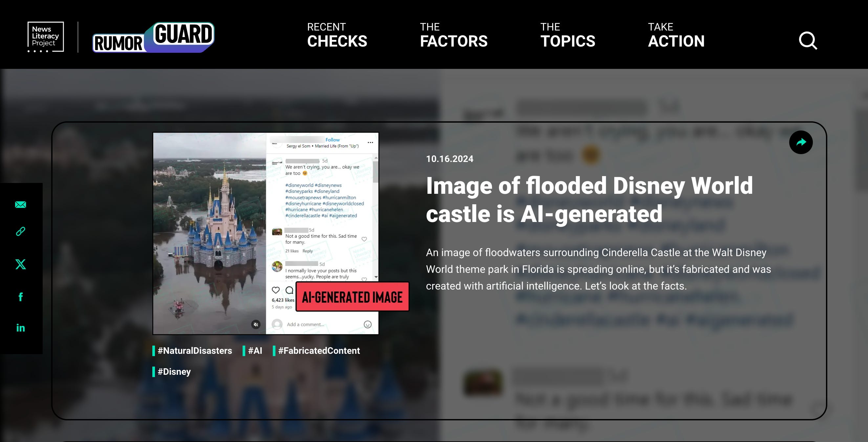Select the #FabricatedContent tag
The image size is (868, 442).
tap(319, 351)
